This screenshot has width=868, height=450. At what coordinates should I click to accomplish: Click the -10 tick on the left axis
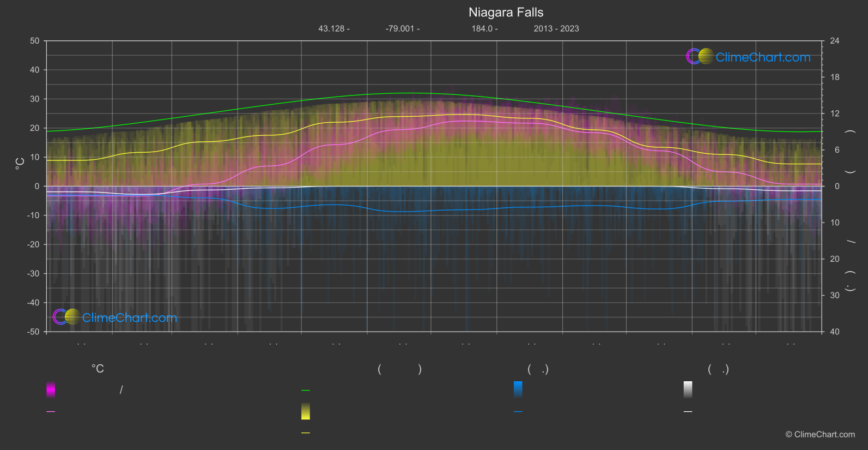[x=33, y=215]
